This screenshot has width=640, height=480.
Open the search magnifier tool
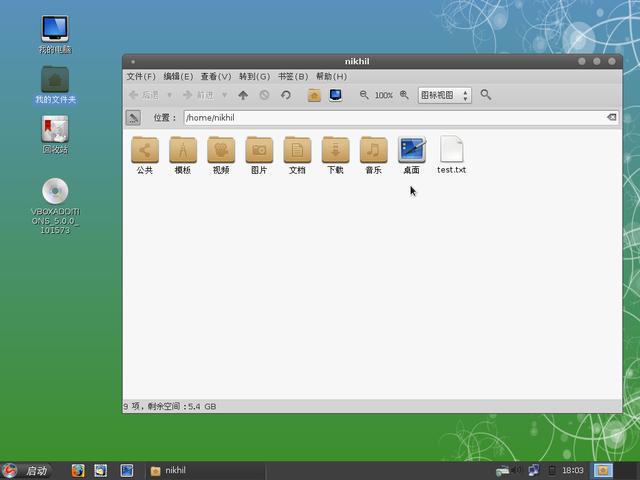point(486,95)
